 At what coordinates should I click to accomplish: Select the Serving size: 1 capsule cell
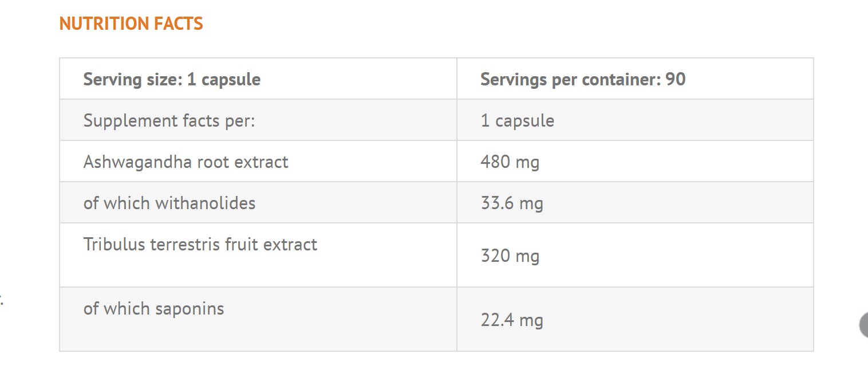pos(172,79)
